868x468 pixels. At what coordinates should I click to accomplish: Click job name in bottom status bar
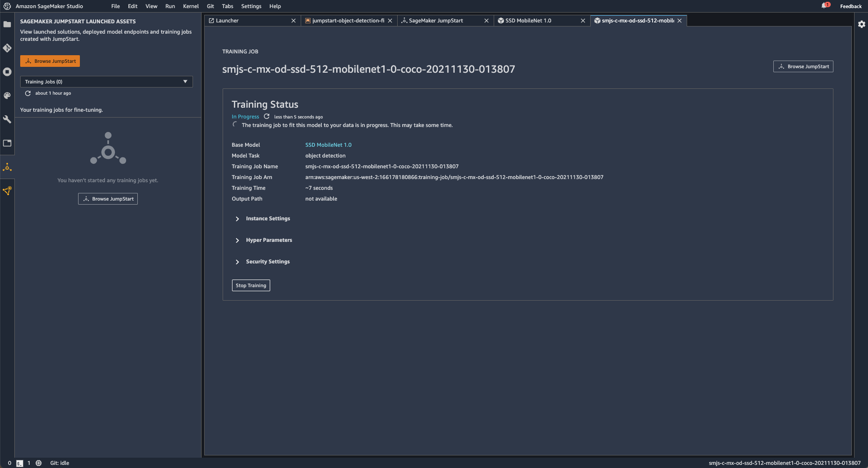coord(785,463)
